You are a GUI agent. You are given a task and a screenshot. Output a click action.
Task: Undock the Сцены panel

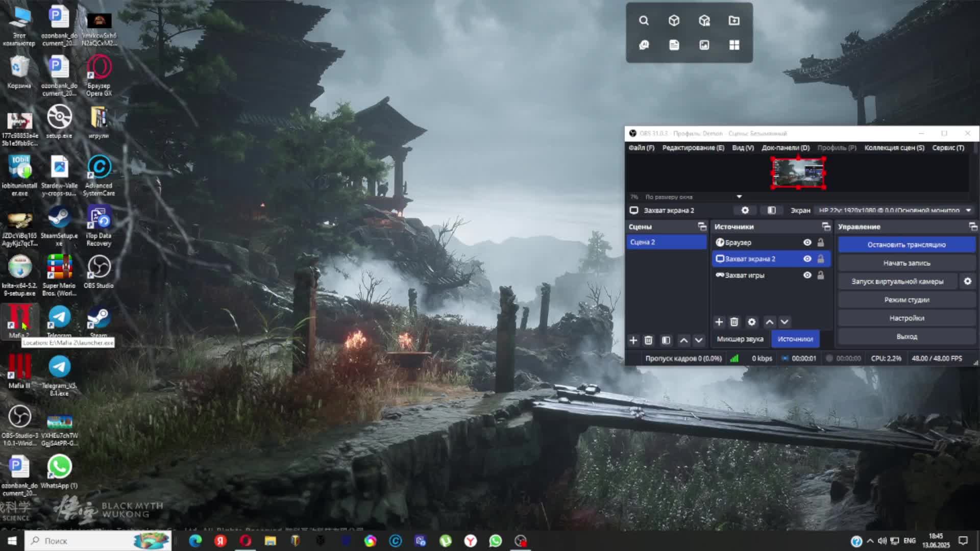point(702,227)
